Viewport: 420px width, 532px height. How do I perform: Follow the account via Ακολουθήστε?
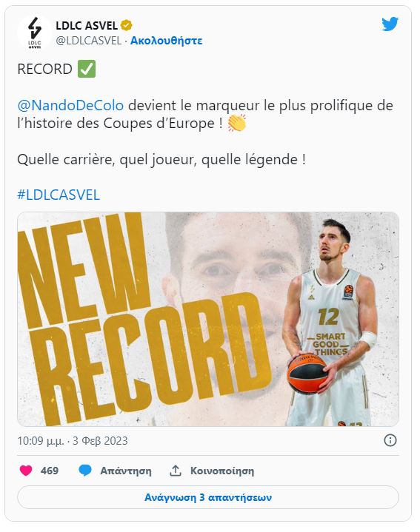click(167, 41)
